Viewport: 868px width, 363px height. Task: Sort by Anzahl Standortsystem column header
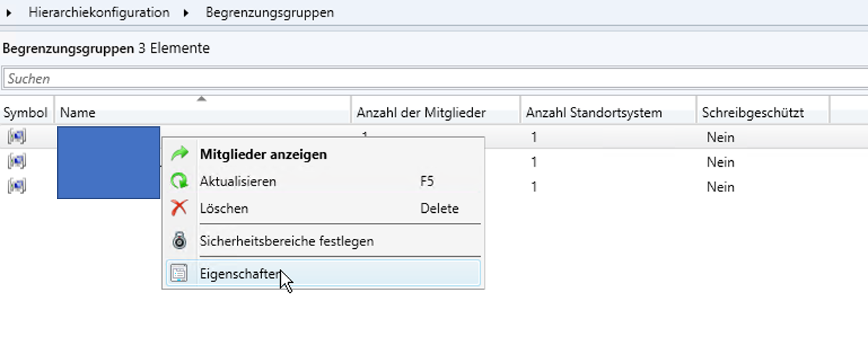[x=608, y=113]
